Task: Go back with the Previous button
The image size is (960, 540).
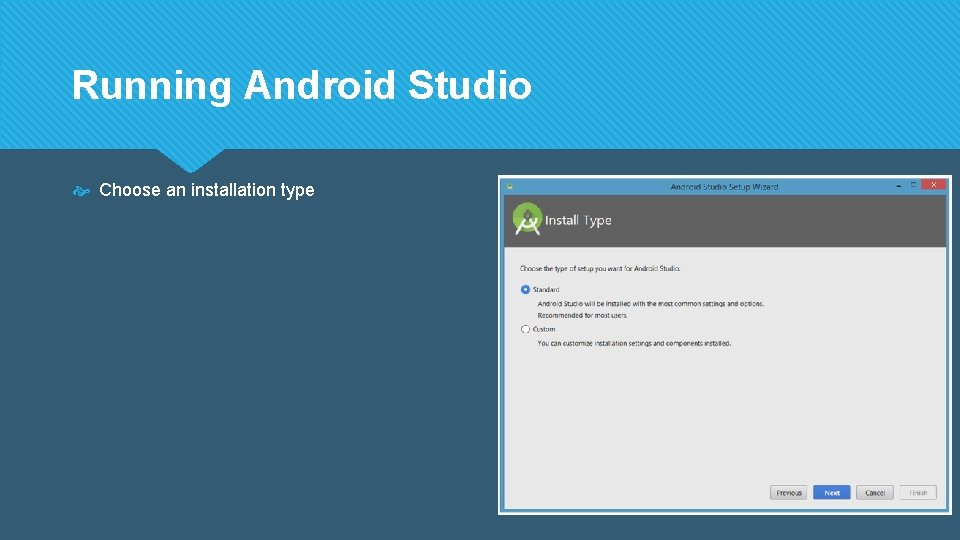Action: click(x=789, y=493)
